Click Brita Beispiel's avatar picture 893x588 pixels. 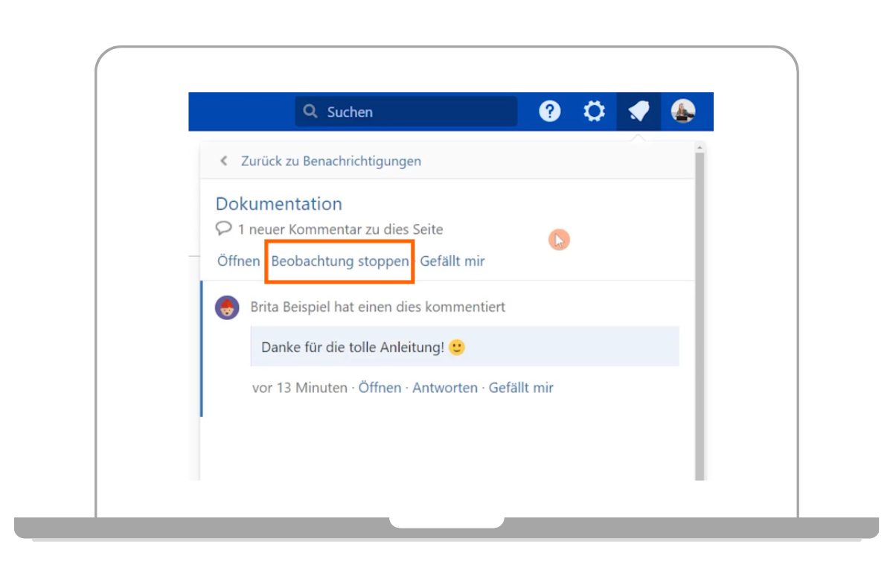tap(227, 307)
